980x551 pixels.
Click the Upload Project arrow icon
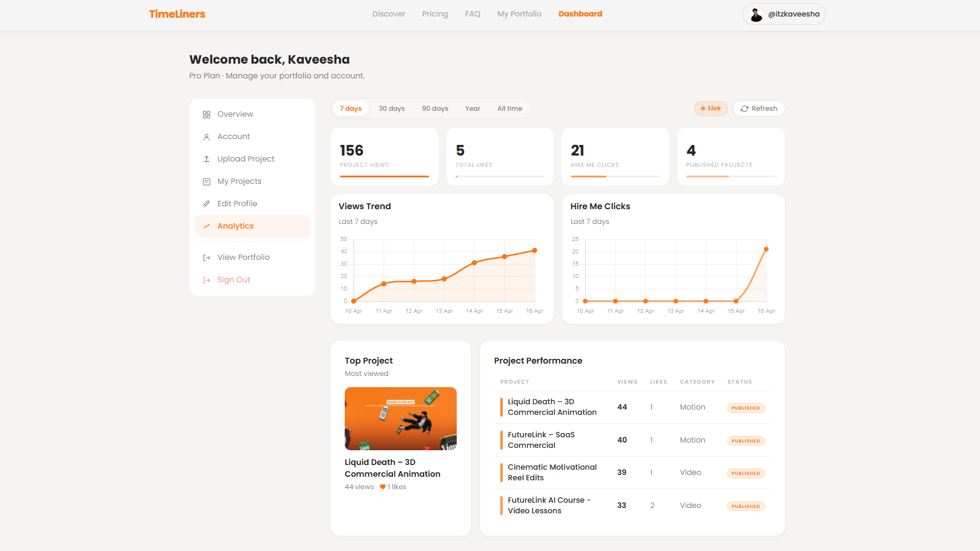click(206, 159)
